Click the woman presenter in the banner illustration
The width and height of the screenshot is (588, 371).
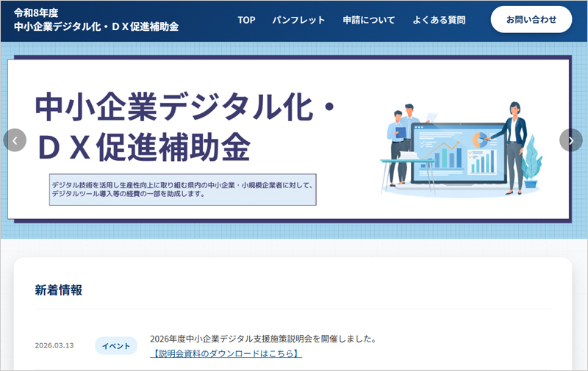coord(514,145)
